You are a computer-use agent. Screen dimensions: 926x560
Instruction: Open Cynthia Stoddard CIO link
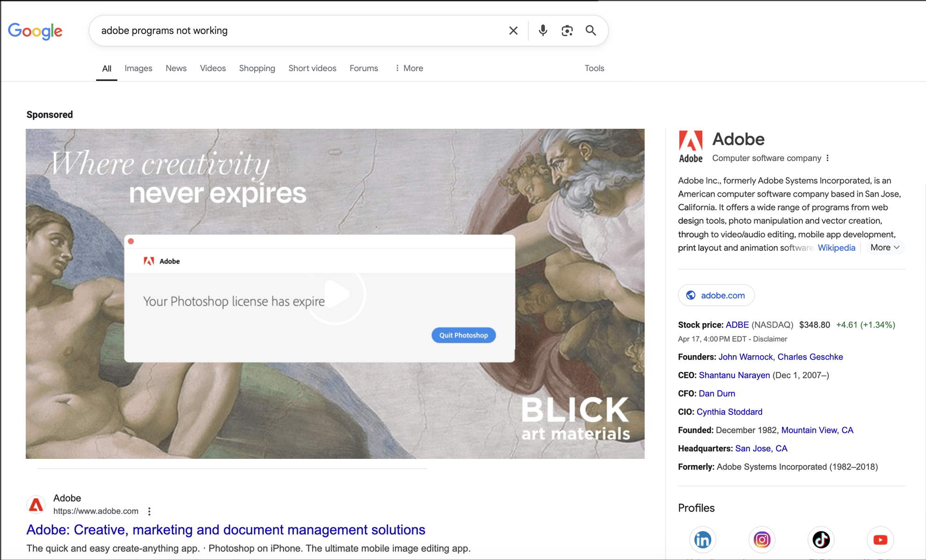[729, 412]
